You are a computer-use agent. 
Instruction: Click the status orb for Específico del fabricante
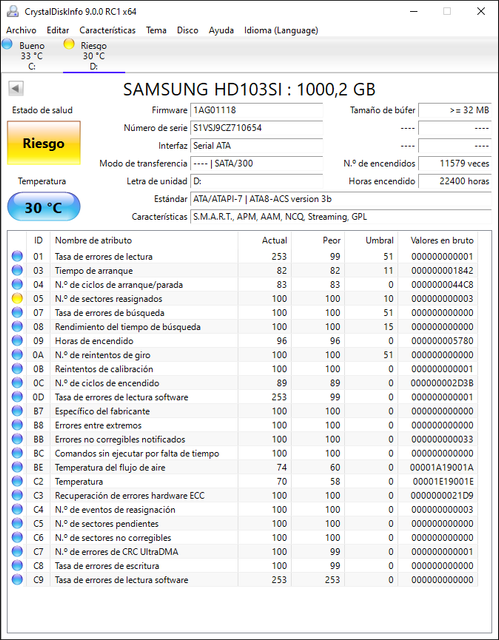click(17, 411)
